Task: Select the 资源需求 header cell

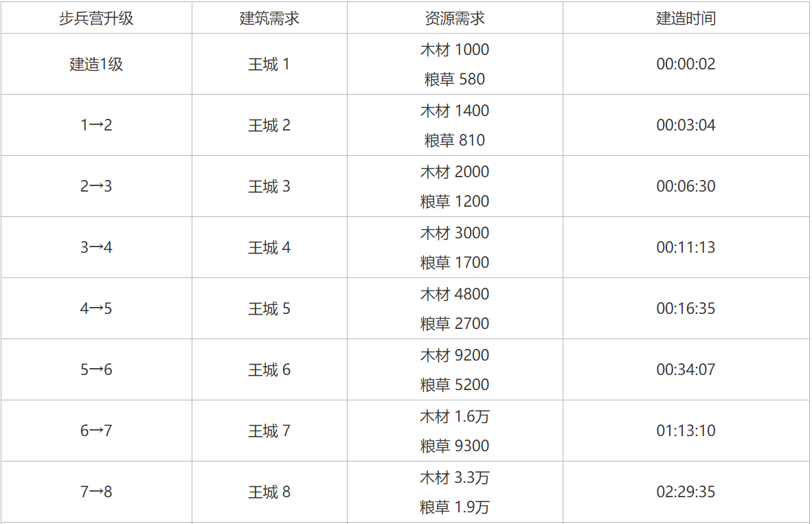Action: [455, 19]
